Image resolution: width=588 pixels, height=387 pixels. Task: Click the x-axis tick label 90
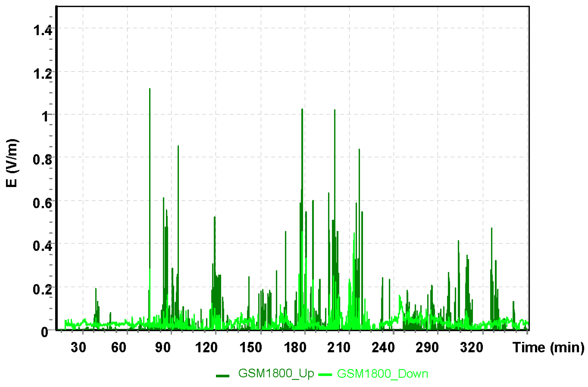(163, 347)
